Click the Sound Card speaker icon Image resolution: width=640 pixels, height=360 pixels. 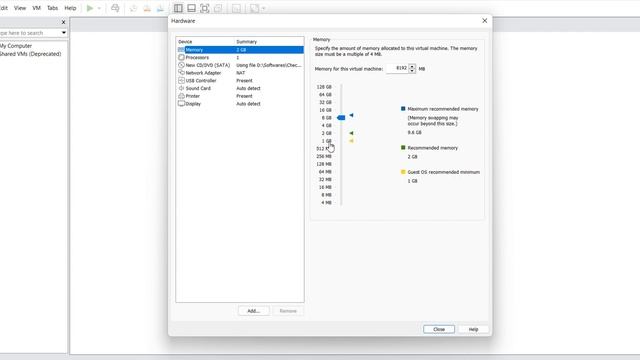(x=181, y=88)
